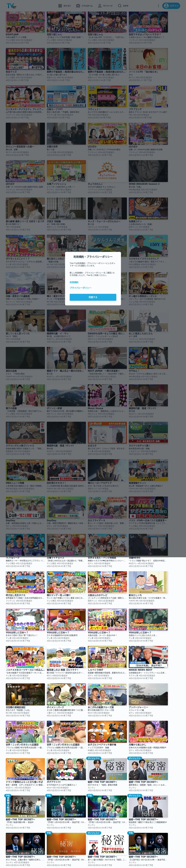Open the 僕のヒーローアカデミア thumbnail

107,470
